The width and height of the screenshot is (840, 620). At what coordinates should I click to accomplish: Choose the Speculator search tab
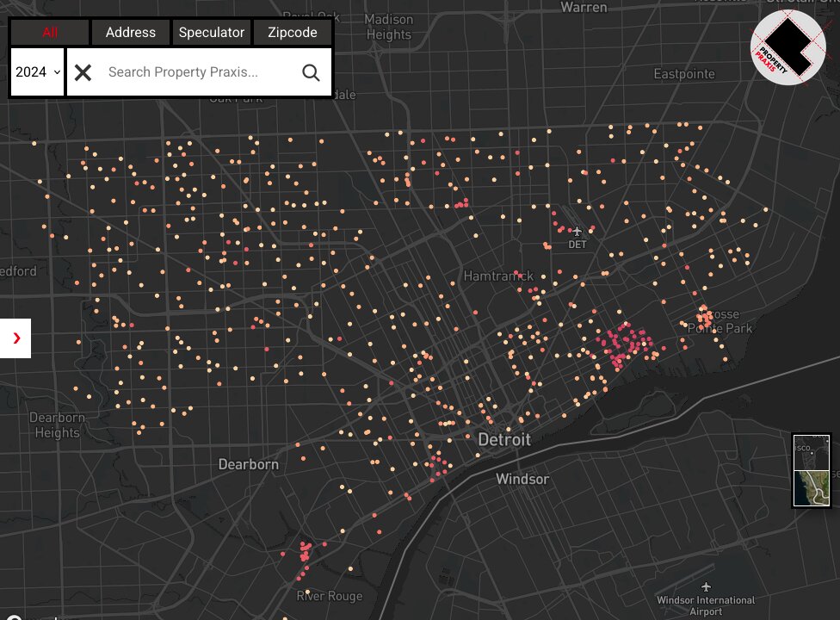(211, 33)
